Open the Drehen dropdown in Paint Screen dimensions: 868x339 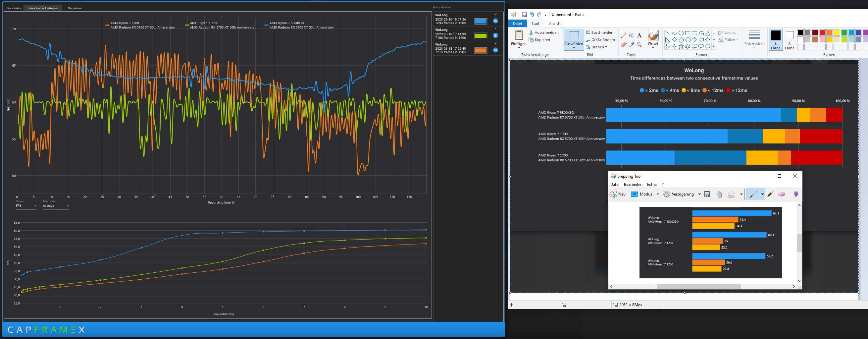596,47
